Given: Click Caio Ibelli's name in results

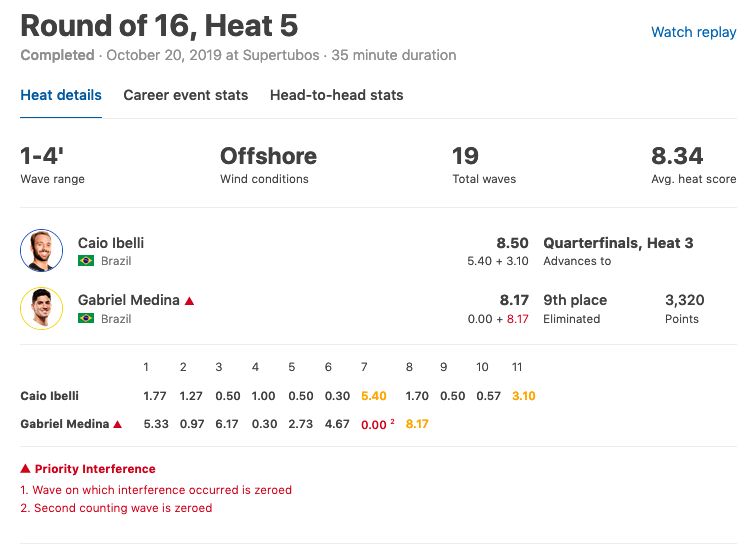Looking at the screenshot, I should point(111,243).
